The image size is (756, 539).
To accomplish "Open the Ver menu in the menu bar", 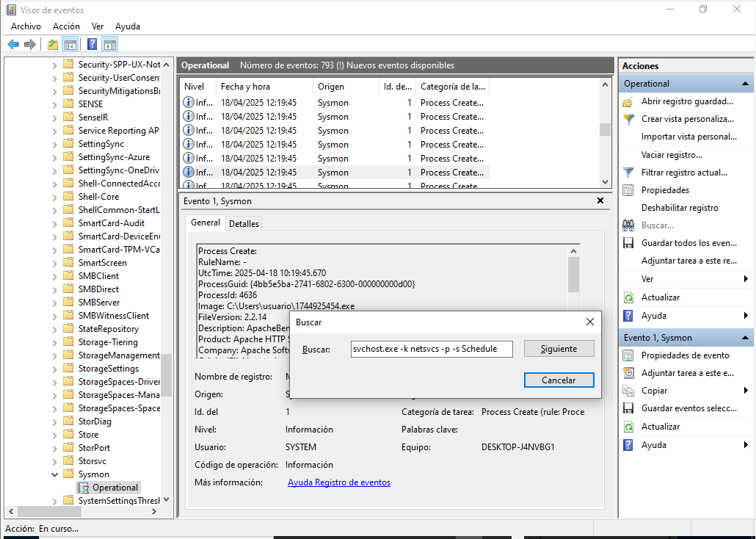I will (x=98, y=26).
